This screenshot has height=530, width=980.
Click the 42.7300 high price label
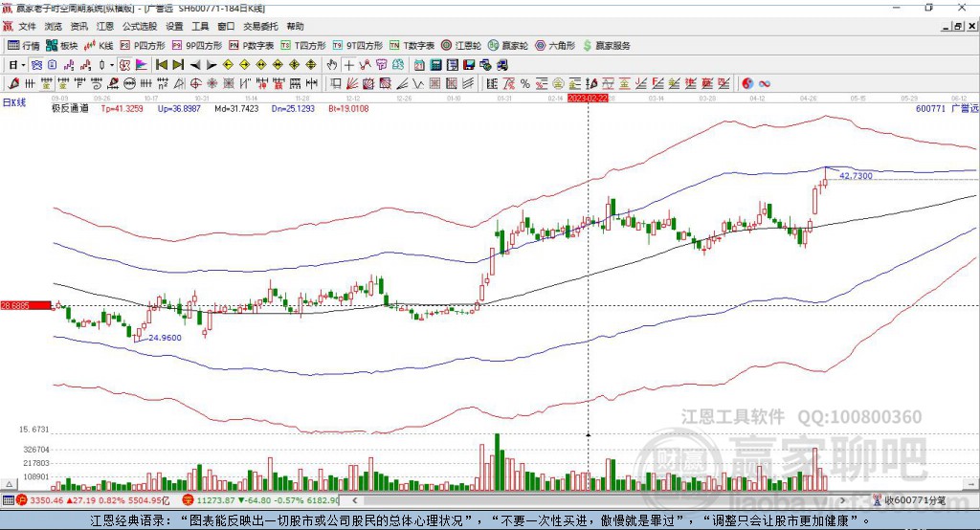(856, 176)
